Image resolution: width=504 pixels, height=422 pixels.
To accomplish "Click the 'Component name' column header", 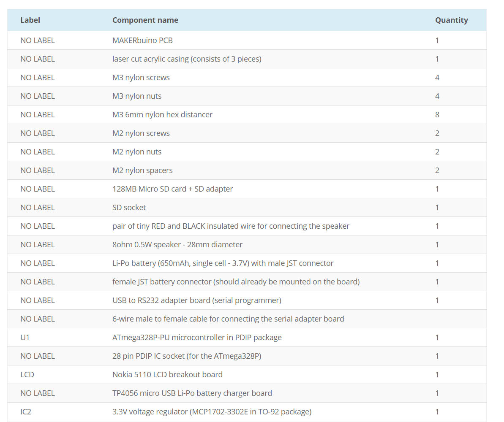I will click(x=145, y=20).
